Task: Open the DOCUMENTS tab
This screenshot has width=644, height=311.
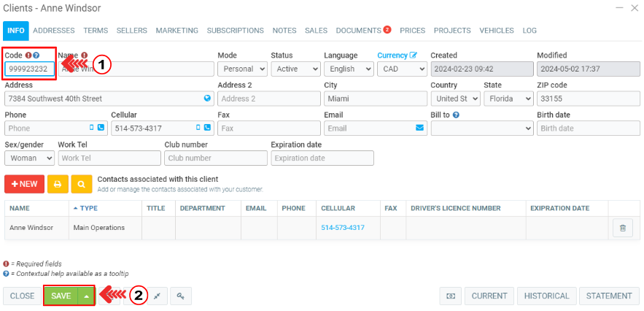Action: coord(358,31)
